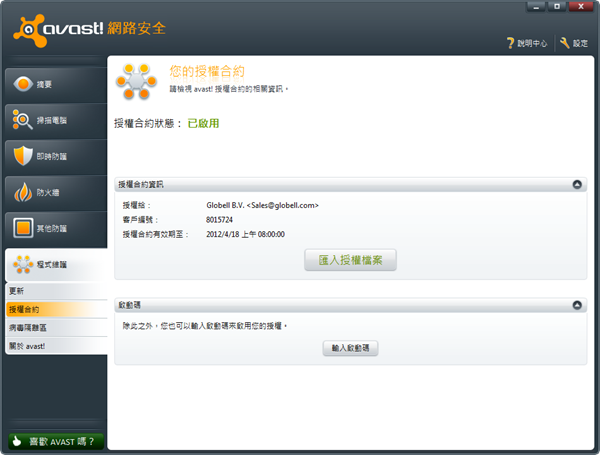Open 防火牆 flame icon section
Viewport: 600px width, 455px height.
(x=23, y=192)
